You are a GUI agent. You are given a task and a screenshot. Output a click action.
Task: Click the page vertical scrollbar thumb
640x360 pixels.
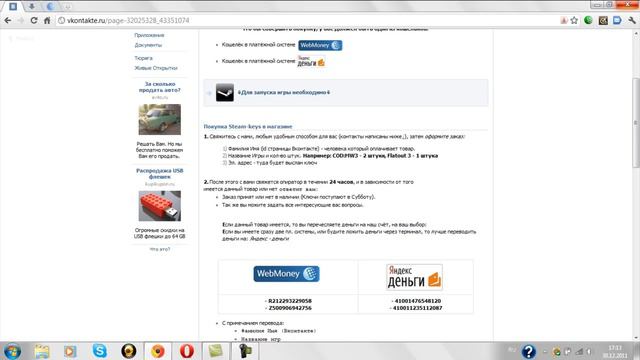(x=636, y=122)
